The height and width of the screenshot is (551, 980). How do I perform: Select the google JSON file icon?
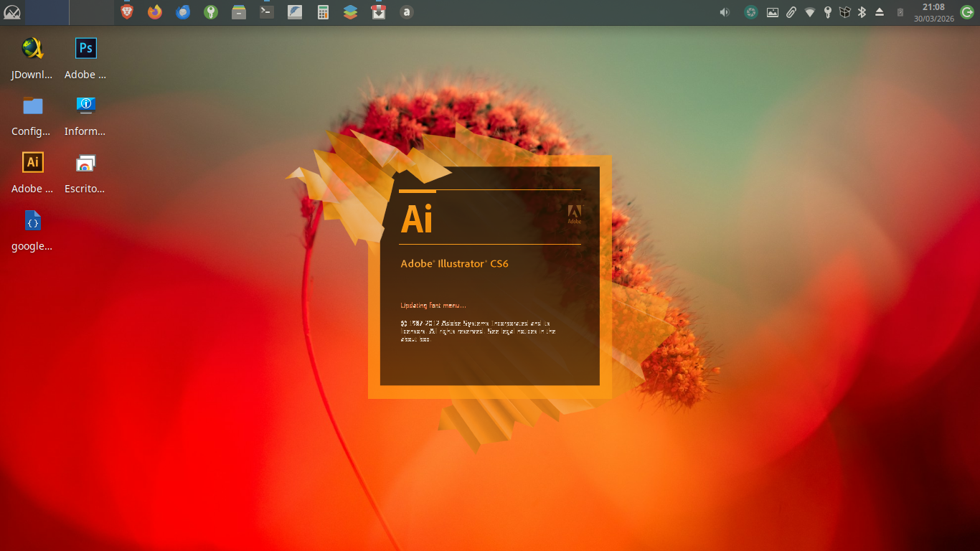32,221
